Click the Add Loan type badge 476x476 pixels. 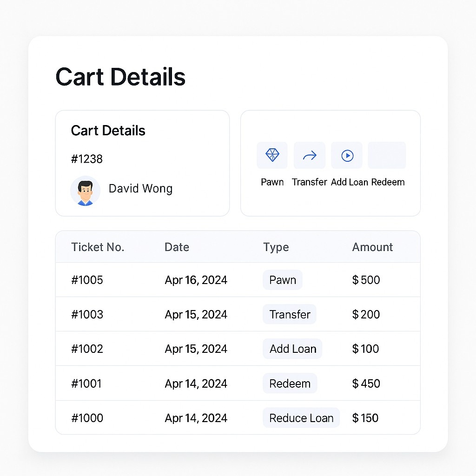[292, 349]
